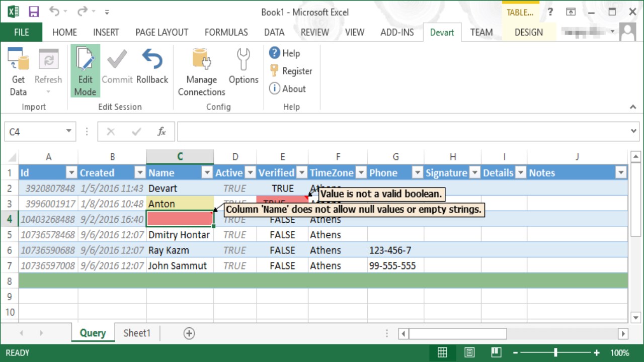Click the Redo arrow in the title bar

coord(82,12)
